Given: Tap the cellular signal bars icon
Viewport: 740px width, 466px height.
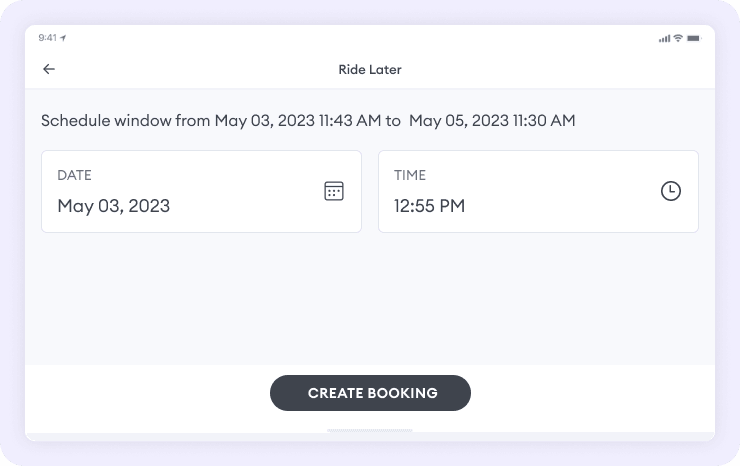Looking at the screenshot, I should pos(664,38).
